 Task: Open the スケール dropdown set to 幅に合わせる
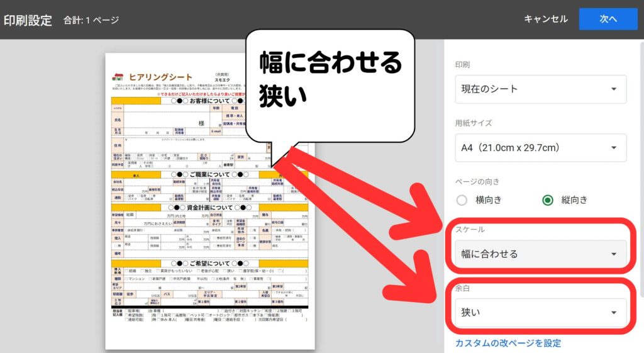(540, 254)
